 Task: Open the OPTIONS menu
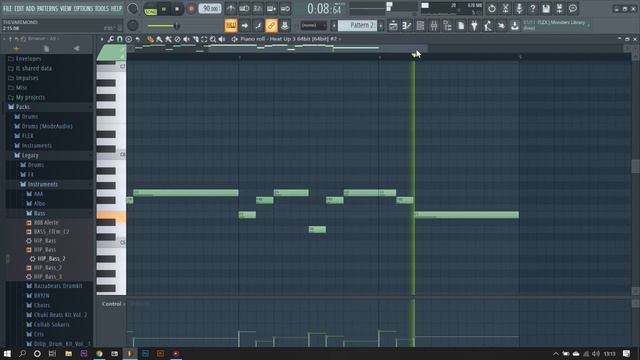click(x=83, y=9)
